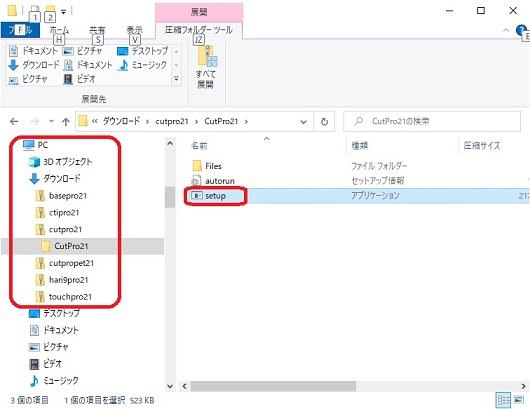Collapse the ribbon with the chevron
The image size is (530, 409).
pyautogui.click(x=506, y=30)
